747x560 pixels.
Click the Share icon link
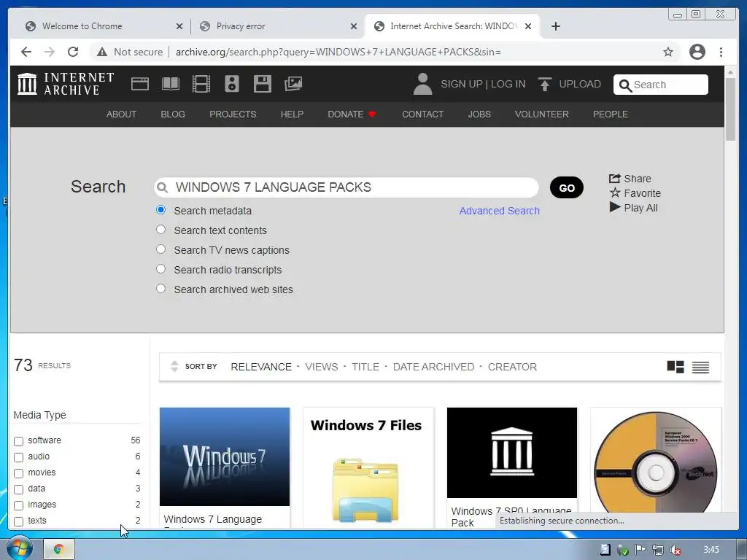pyautogui.click(x=630, y=179)
